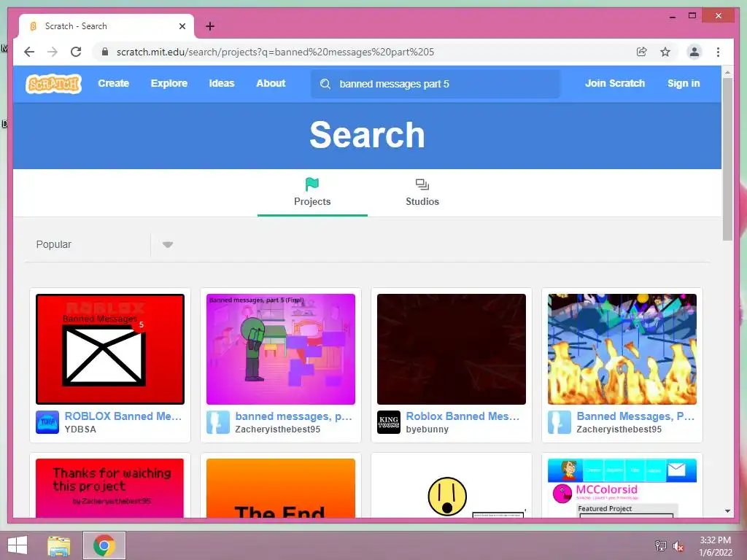The width and height of the screenshot is (747, 560).
Task: Click the muted volume tray icon
Action: pos(678,546)
